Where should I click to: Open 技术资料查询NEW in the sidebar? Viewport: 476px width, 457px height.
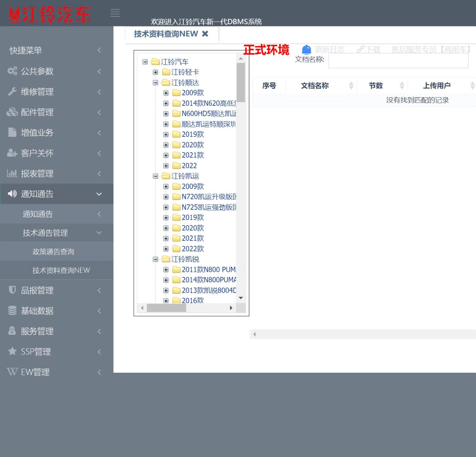(61, 270)
